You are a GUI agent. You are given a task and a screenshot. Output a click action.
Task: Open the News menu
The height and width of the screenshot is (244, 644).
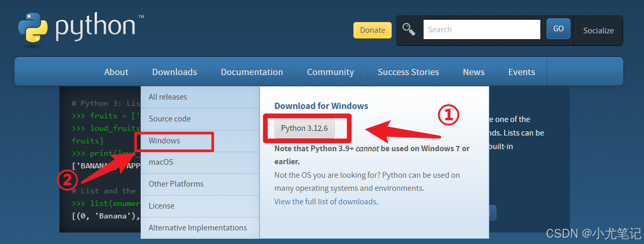pos(474,72)
